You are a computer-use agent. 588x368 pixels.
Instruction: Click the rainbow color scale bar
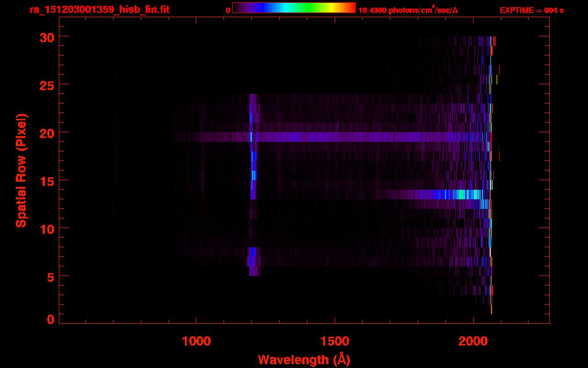click(294, 8)
